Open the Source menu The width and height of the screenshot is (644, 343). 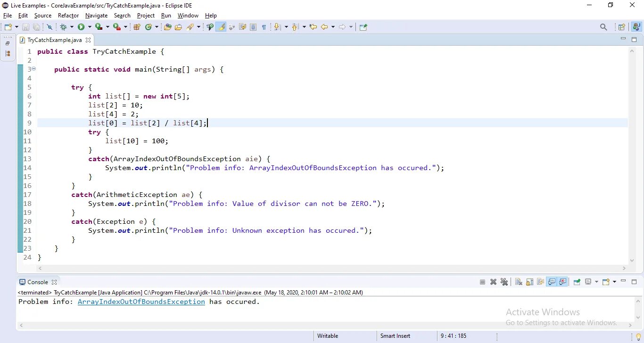click(42, 16)
